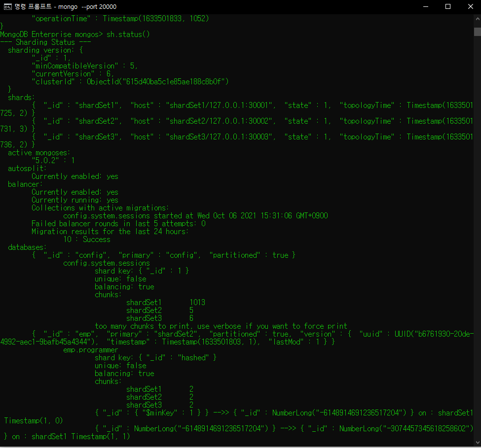The width and height of the screenshot is (481, 448).
Task: Click the sh.status() command text
Action: (128, 34)
